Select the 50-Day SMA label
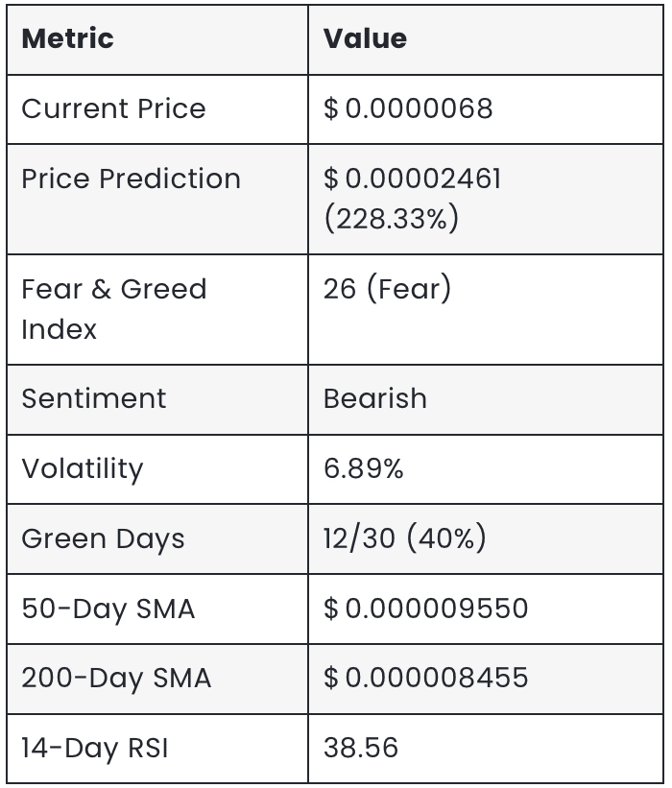672x788 pixels. click(x=108, y=609)
